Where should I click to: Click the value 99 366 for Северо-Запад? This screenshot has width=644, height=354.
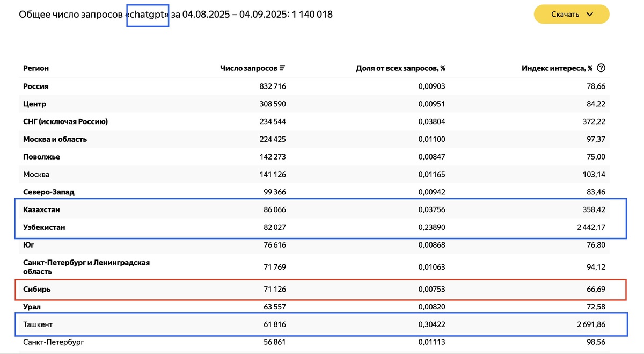coord(274,192)
